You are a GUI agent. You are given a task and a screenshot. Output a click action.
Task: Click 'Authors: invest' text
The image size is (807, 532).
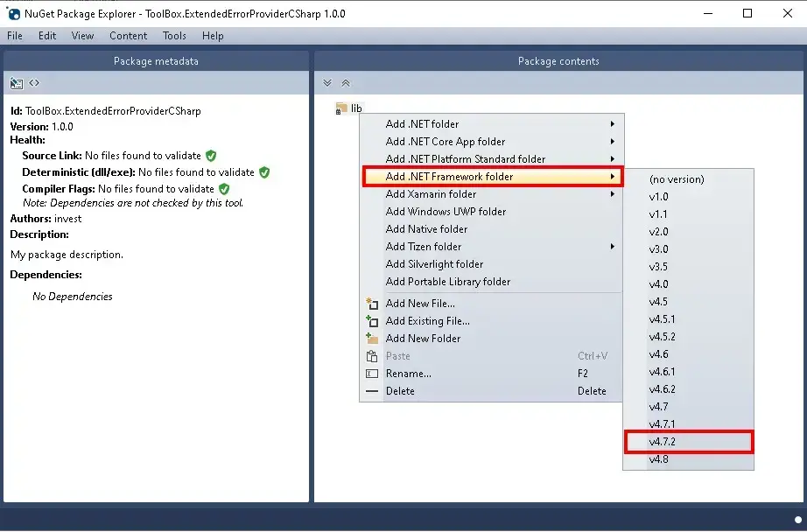(x=46, y=219)
